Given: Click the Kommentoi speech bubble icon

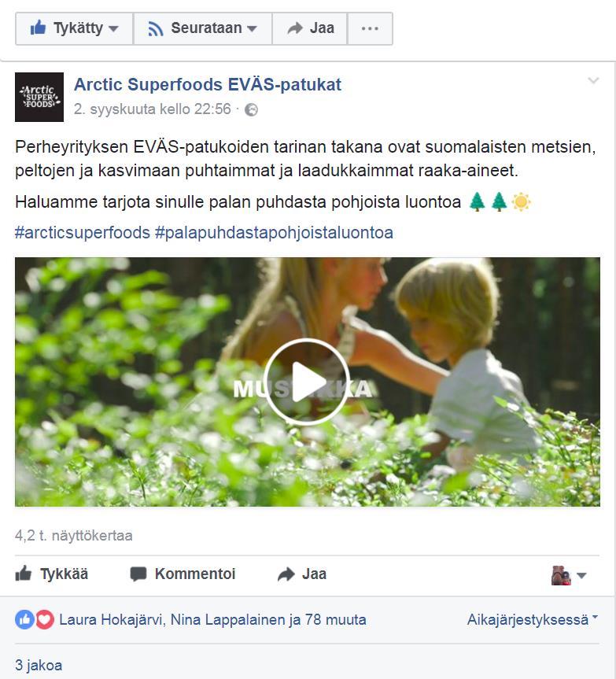Looking at the screenshot, I should (138, 574).
